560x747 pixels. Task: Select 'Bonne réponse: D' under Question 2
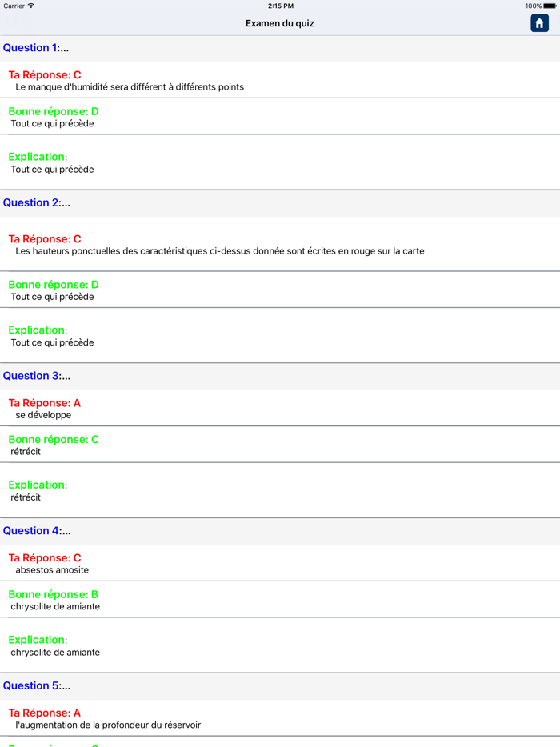(x=54, y=285)
